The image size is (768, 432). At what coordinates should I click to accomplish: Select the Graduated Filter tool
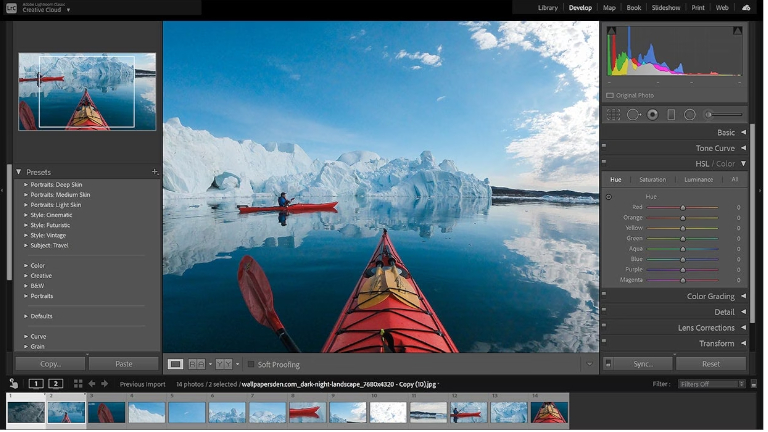(x=674, y=115)
